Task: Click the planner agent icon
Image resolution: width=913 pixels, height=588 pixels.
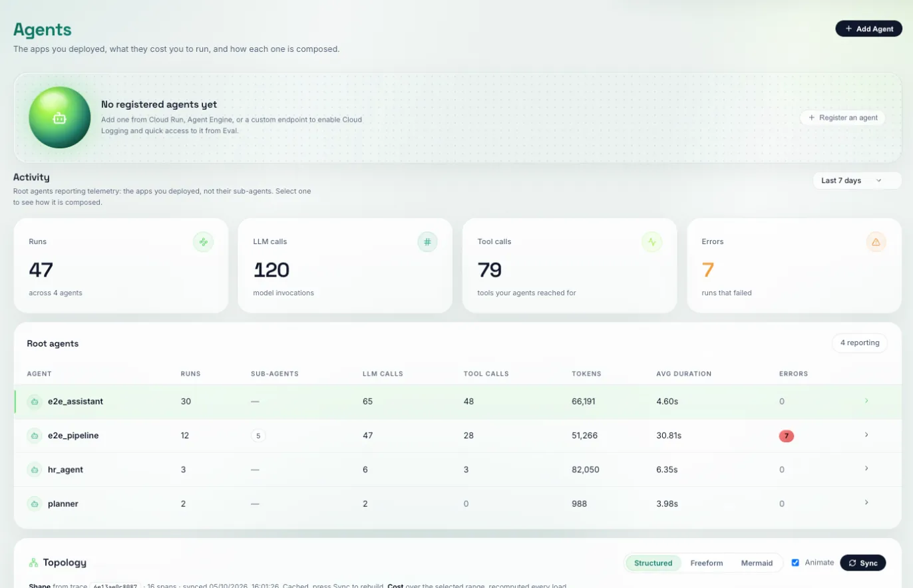Action: pyautogui.click(x=34, y=504)
